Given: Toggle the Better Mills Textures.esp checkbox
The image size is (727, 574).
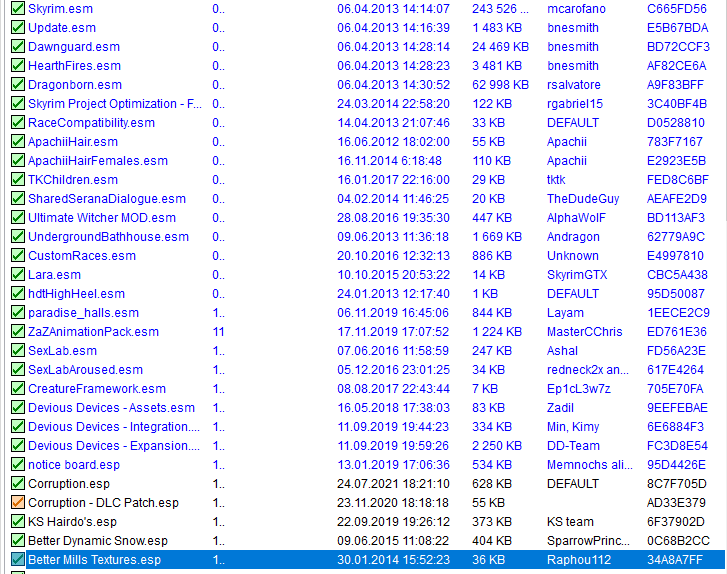Looking at the screenshot, I should point(18,560).
